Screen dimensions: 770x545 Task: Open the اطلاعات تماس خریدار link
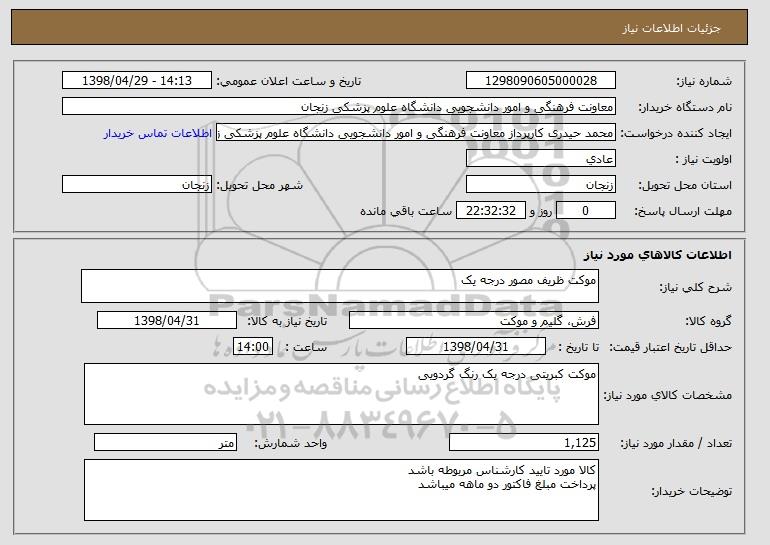tap(158, 134)
